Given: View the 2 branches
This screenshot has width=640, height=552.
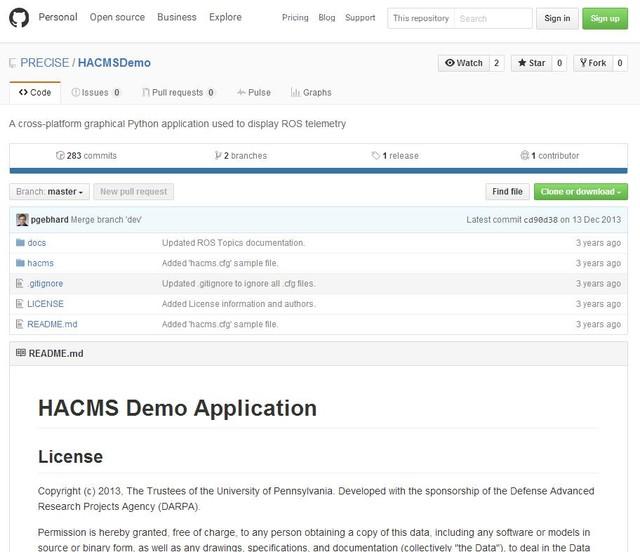Looking at the screenshot, I should (x=241, y=156).
